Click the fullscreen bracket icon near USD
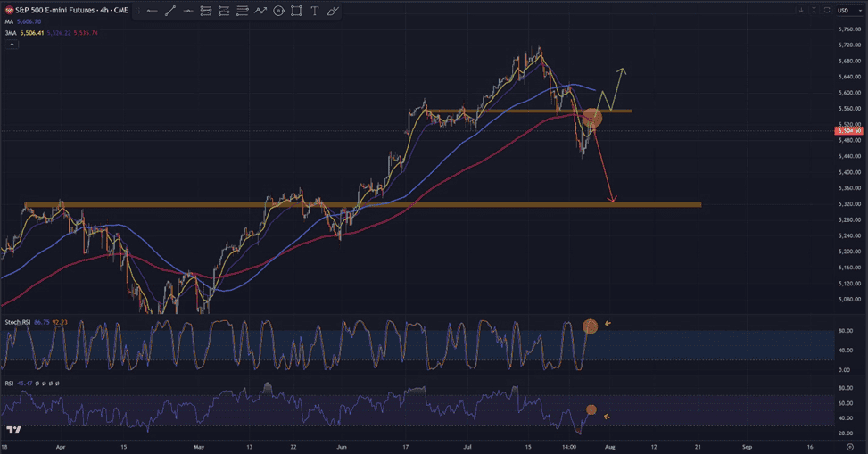The width and height of the screenshot is (868, 454). [827, 10]
